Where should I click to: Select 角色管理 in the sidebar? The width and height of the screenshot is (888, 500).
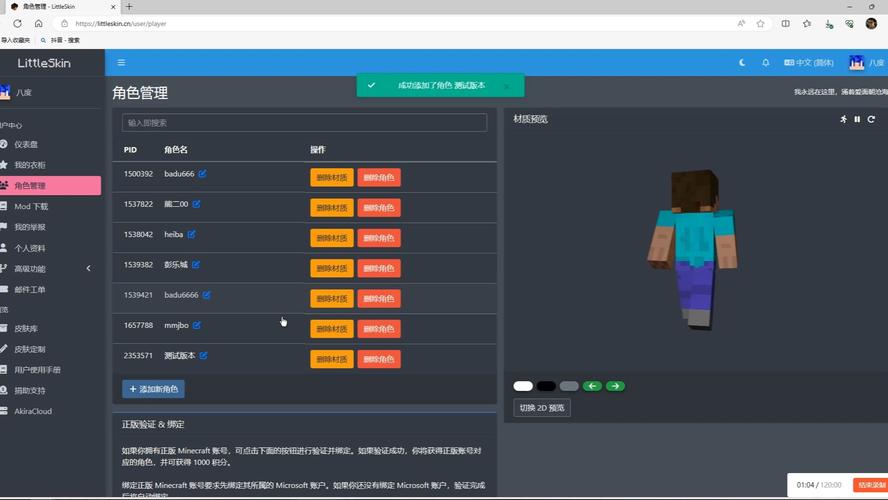coord(50,185)
